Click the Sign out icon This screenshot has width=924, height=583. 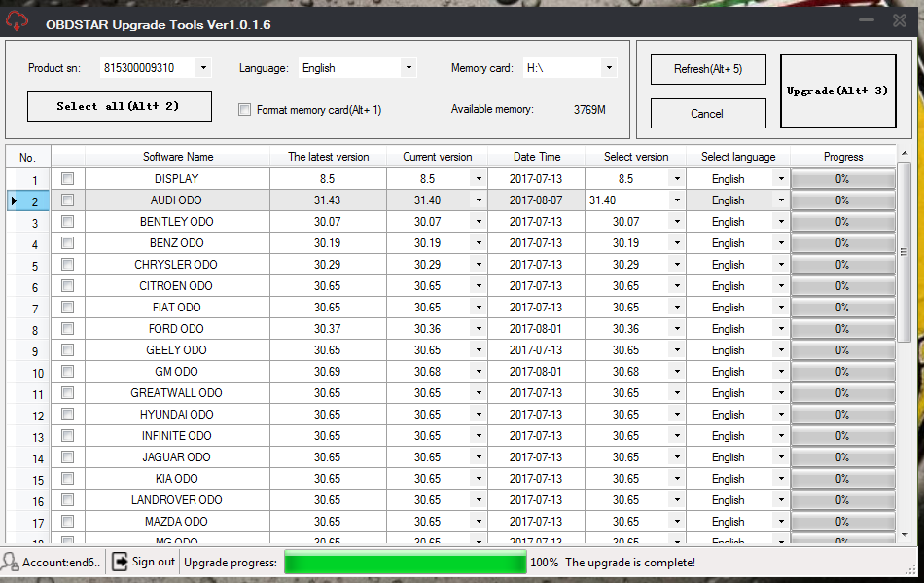121,562
